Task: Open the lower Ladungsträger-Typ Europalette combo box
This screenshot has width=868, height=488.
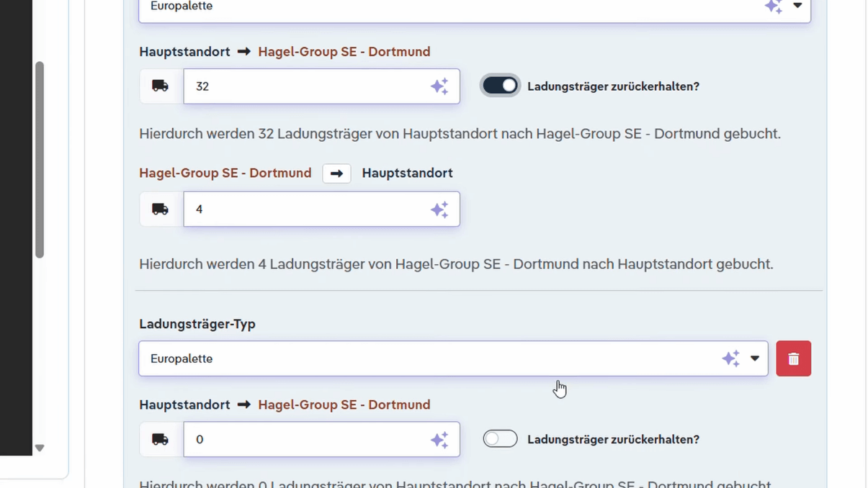Action: pyautogui.click(x=453, y=358)
